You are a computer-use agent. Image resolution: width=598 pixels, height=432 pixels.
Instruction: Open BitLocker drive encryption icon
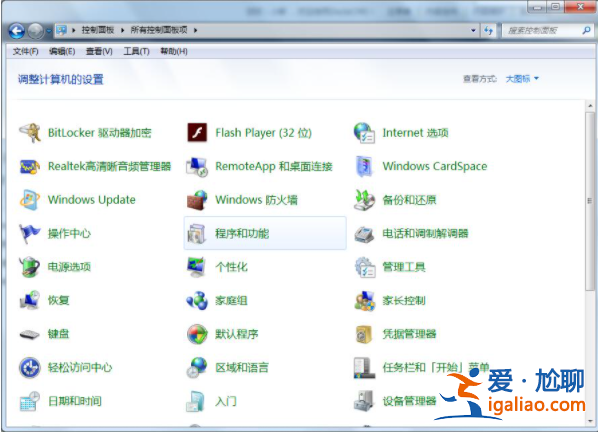(x=30, y=133)
